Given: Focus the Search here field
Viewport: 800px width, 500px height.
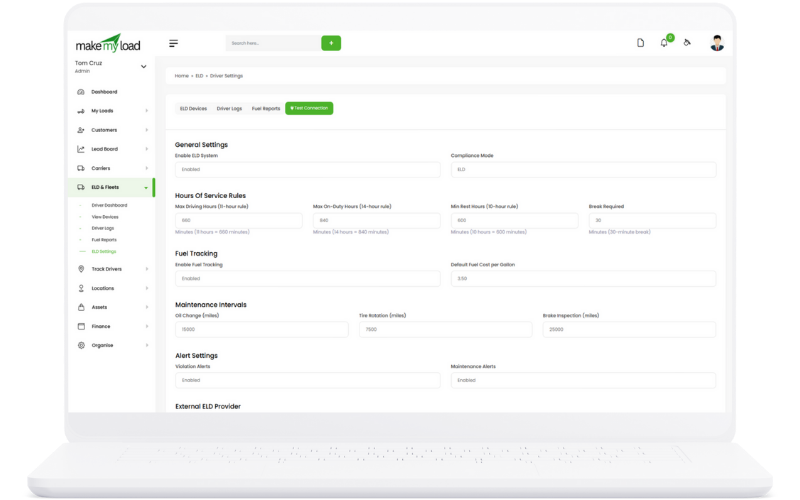Looking at the screenshot, I should coord(273,43).
